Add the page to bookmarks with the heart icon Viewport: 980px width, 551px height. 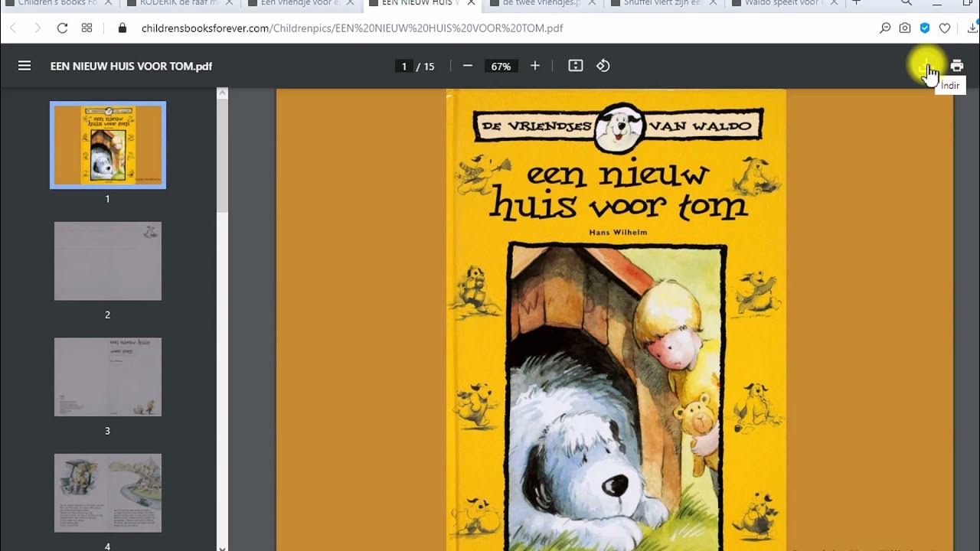[x=945, y=28]
